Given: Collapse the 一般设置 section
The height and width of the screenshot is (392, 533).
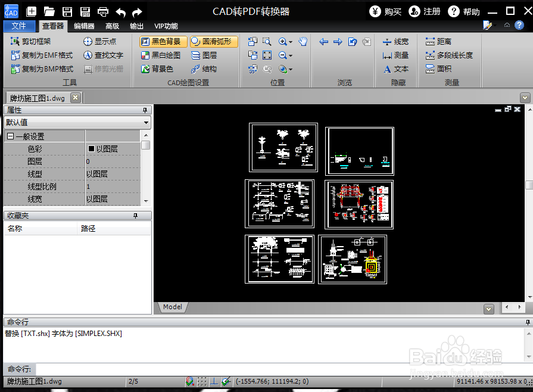Looking at the screenshot, I should pos(11,136).
